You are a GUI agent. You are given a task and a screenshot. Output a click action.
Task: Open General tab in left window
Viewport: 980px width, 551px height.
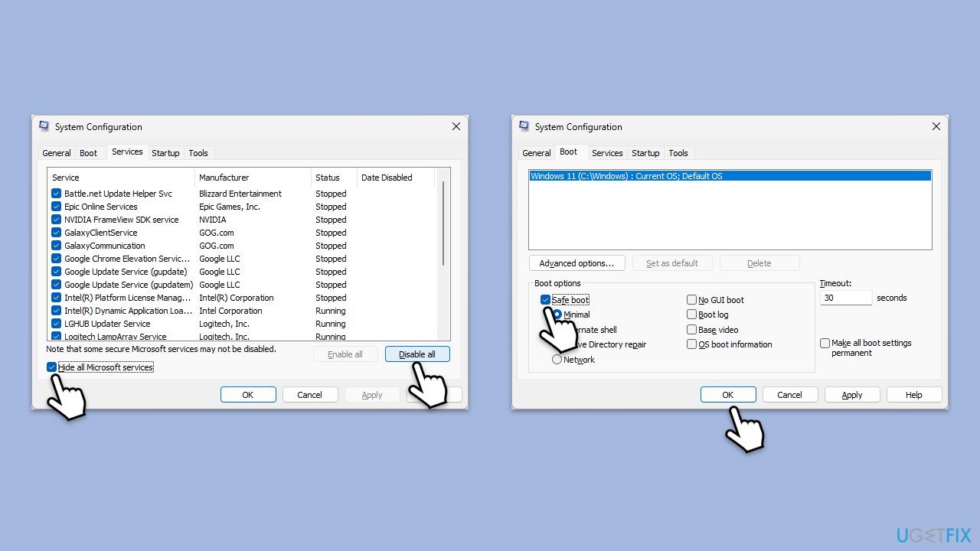pyautogui.click(x=57, y=153)
